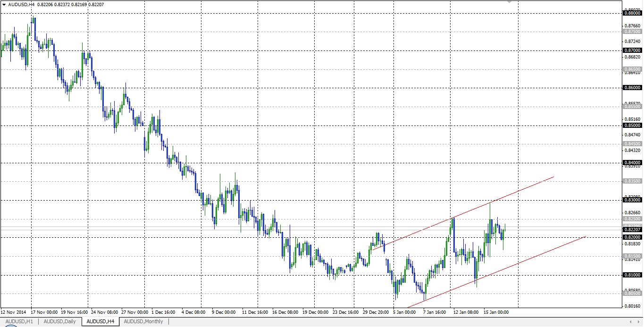Click the 17 Nov 00:00 time label

point(44,312)
